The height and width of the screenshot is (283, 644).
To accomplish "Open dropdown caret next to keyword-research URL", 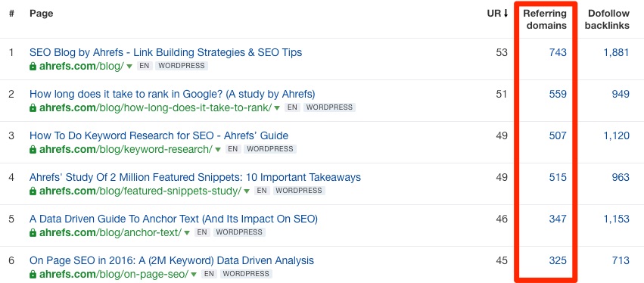I will (x=218, y=150).
